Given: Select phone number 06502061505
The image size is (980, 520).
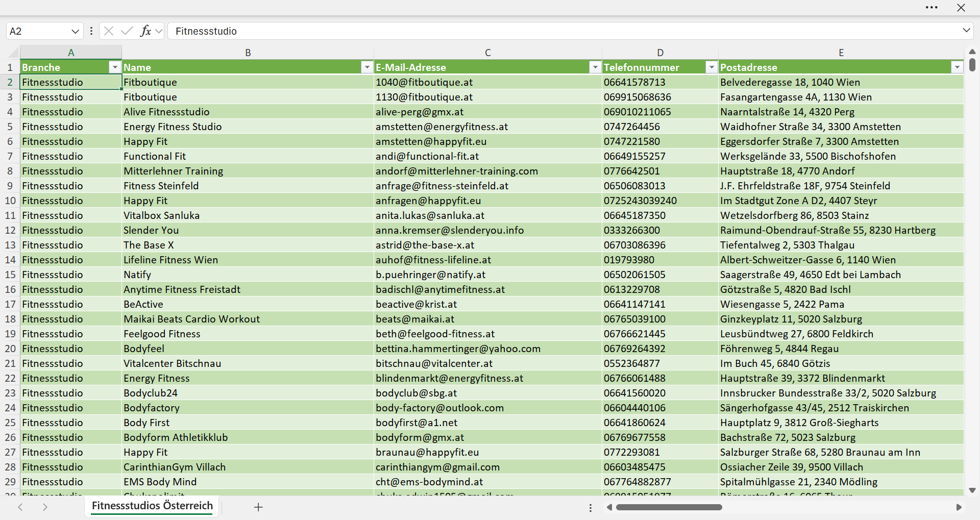Looking at the screenshot, I should tap(660, 275).
